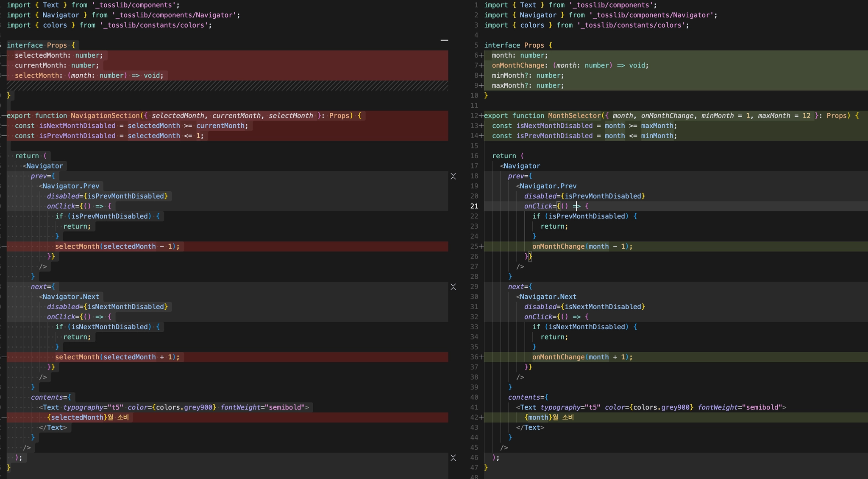Click selectMonth(selectedMonth - 1) removed line

pyautogui.click(x=117, y=247)
